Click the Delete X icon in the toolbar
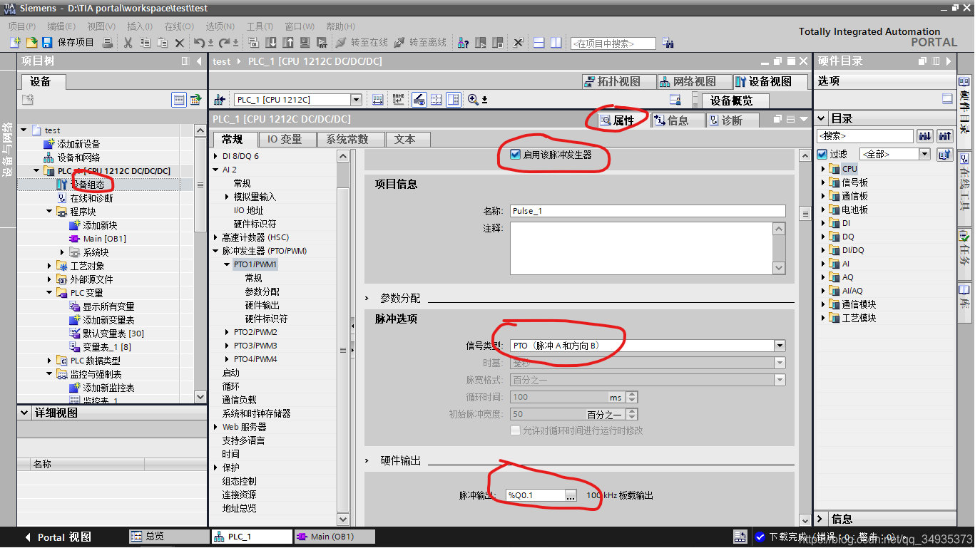This screenshot has width=980, height=553. pos(180,43)
